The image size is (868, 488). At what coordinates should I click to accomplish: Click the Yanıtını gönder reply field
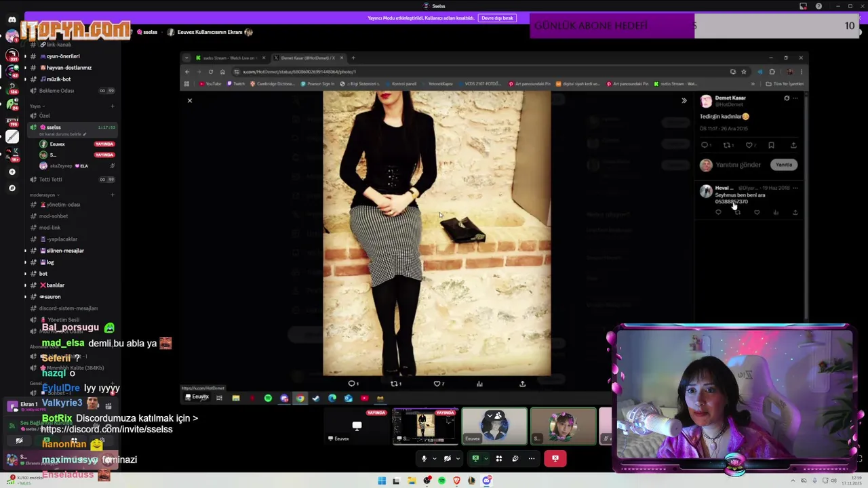[738, 165]
